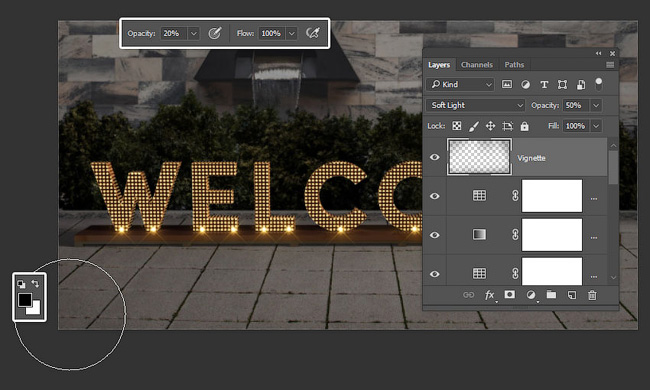Hide the Vignette layer

click(434, 157)
